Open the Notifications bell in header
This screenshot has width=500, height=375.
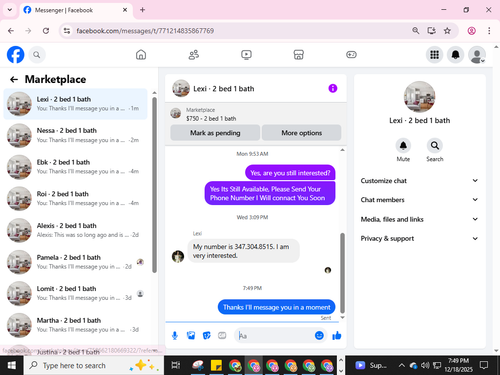coord(456,55)
